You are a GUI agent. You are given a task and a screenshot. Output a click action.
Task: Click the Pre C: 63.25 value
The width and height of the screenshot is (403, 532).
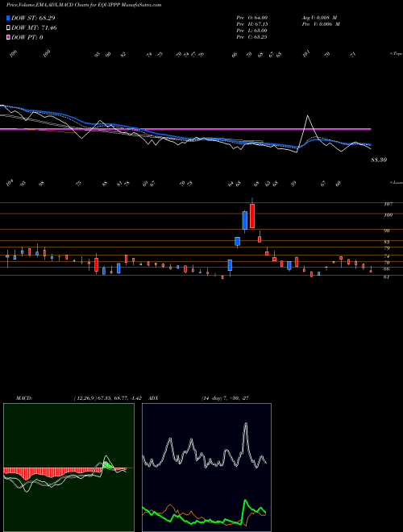[252, 37]
